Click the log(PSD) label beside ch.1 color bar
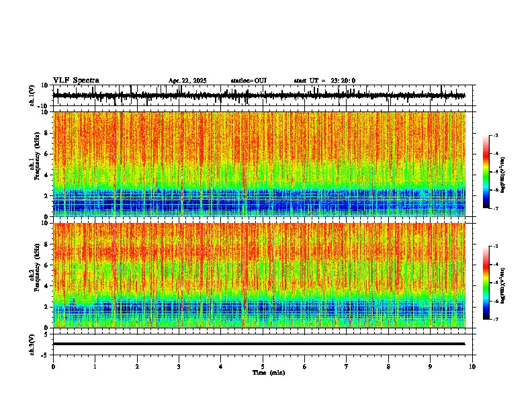The height and width of the screenshot is (411, 532). [503, 175]
